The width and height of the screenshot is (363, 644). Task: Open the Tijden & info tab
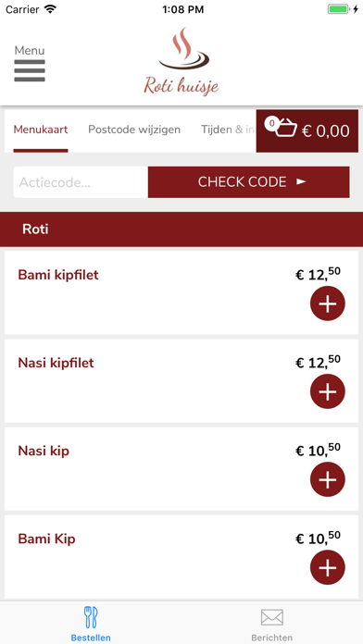(x=228, y=130)
